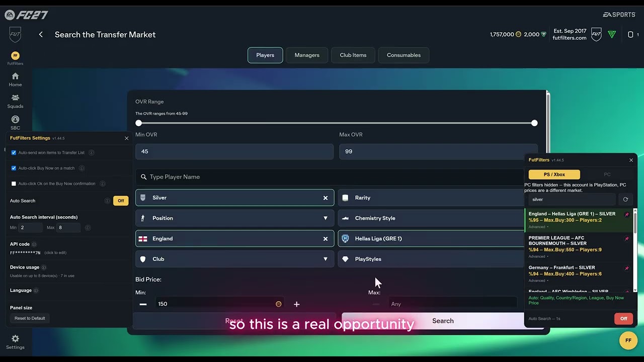
Task: Toggle Auto-click Buy Now on a match
Action: [14, 168]
